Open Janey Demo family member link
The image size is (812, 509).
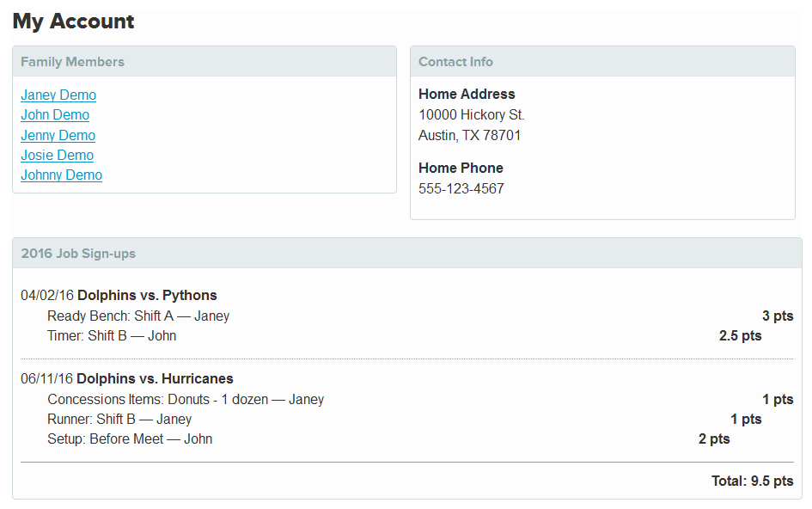(58, 95)
